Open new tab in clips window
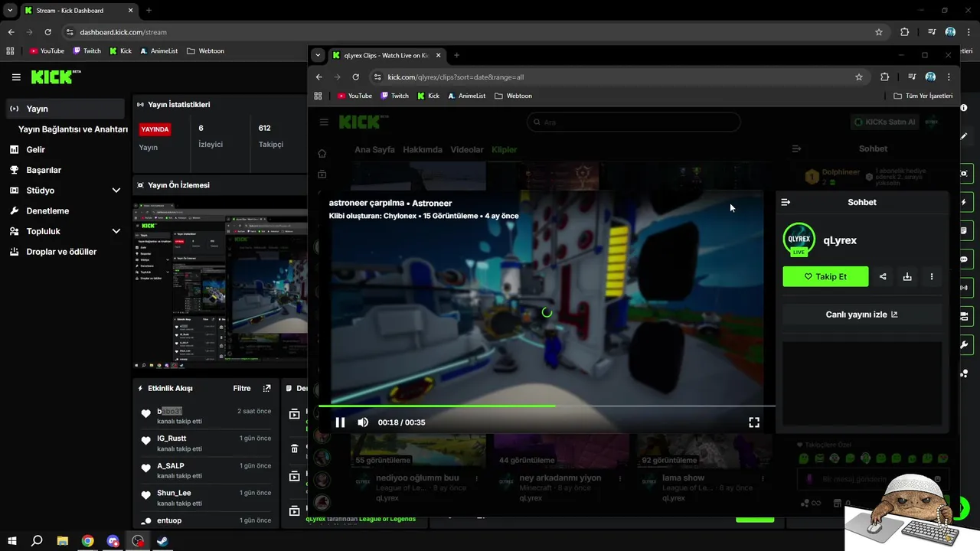Screen dimensions: 980x551 point(456,55)
